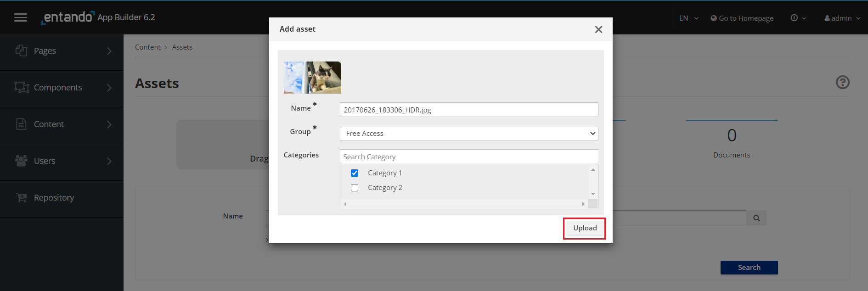Click the globe icon beside Go to Homepage
Screen dimensions: 868x291
(714, 18)
